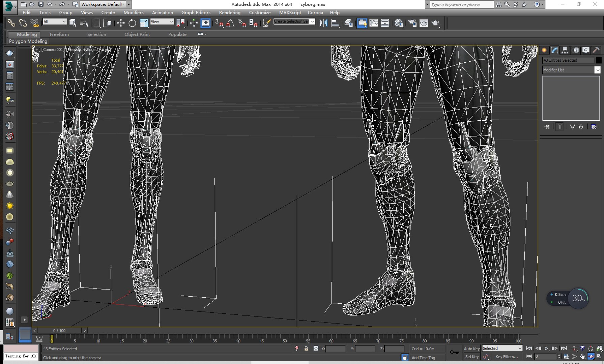Activate the Select Object tool
604x364 pixels.
pyautogui.click(x=73, y=23)
